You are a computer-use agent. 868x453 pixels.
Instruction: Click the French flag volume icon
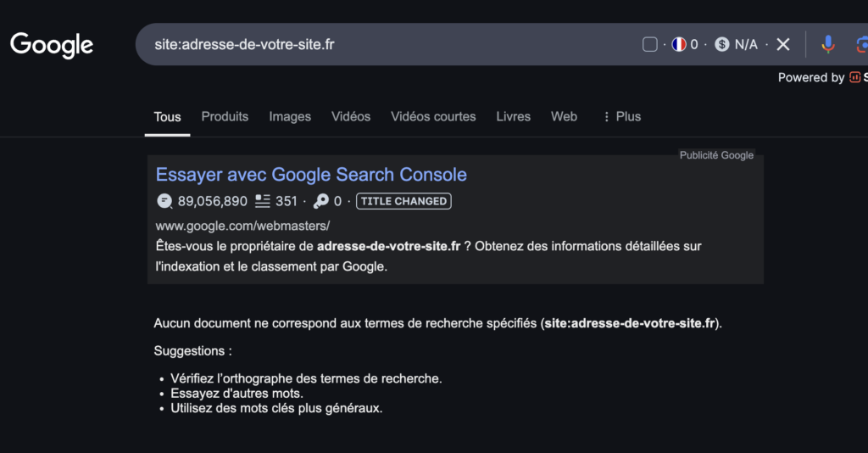click(679, 44)
